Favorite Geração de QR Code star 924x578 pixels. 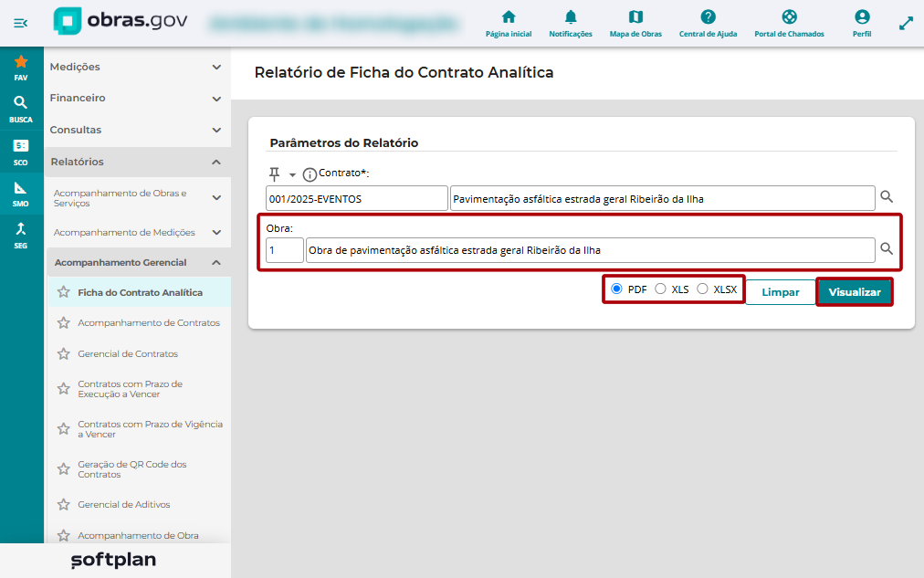coord(64,469)
